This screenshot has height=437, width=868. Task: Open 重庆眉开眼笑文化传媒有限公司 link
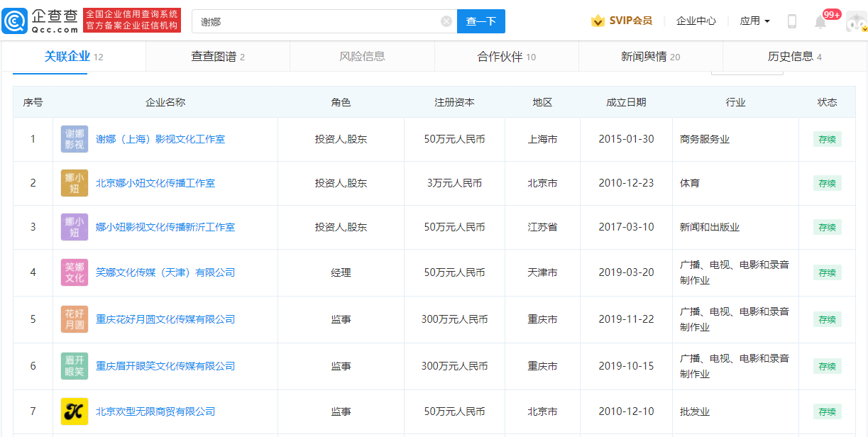165,366
